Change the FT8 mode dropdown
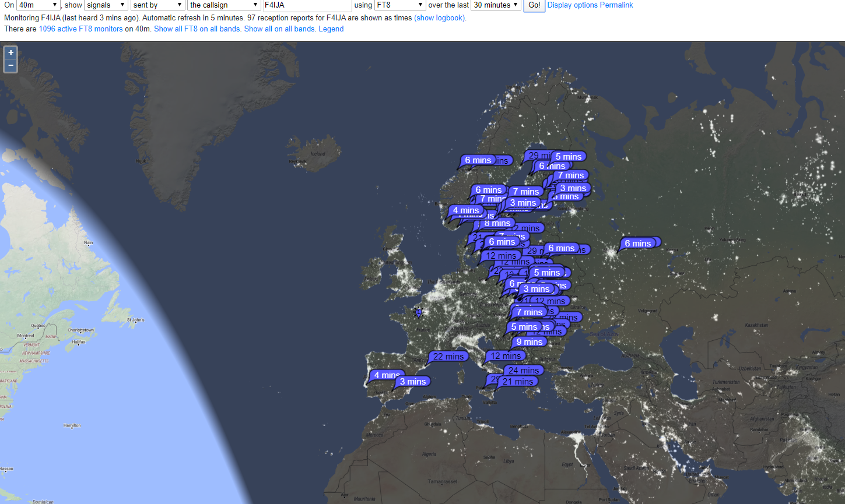845x504 pixels. pos(400,5)
